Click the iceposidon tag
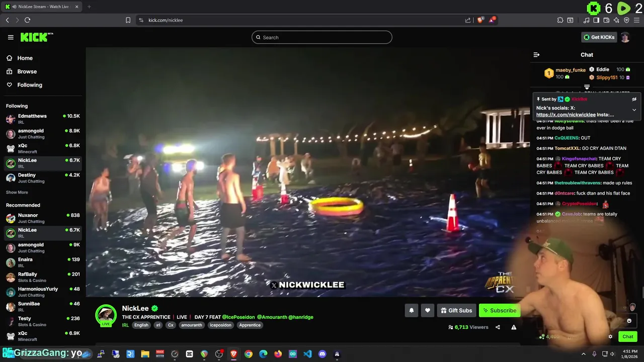 (220, 325)
